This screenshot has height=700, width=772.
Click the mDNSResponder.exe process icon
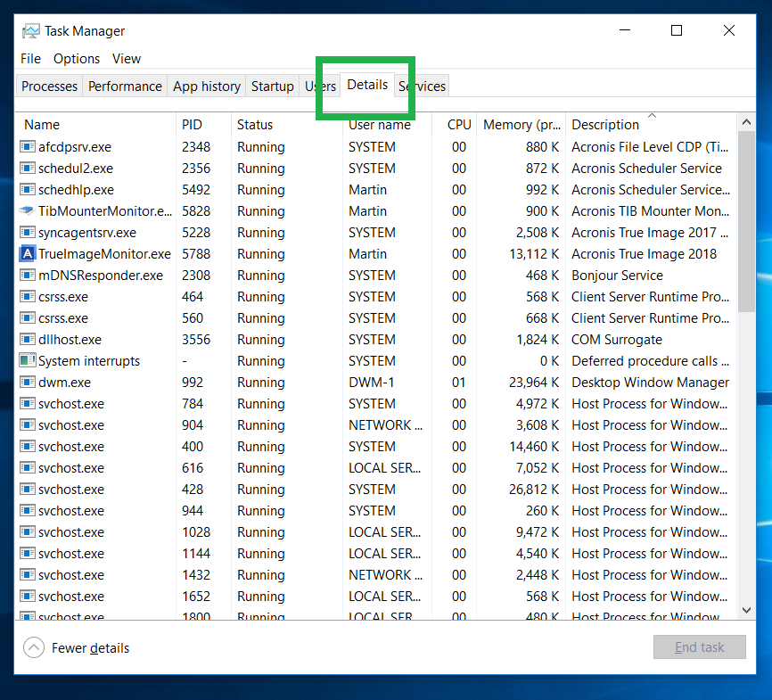(x=27, y=275)
